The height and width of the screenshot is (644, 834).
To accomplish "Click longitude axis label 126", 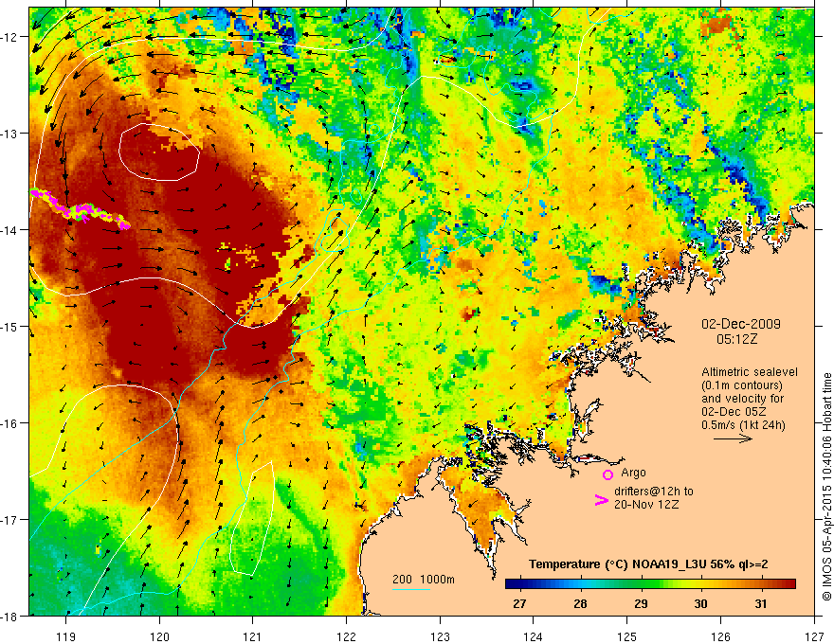I will point(720,636).
